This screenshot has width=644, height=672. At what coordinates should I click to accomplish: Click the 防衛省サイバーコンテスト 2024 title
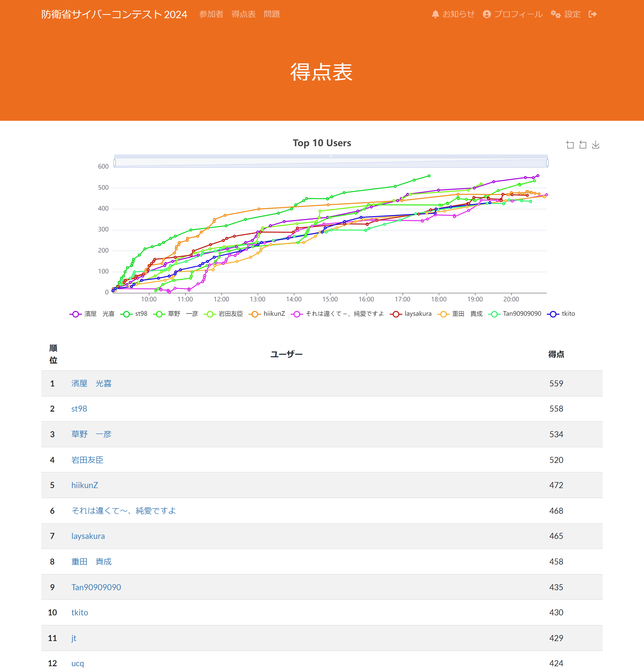(x=114, y=14)
